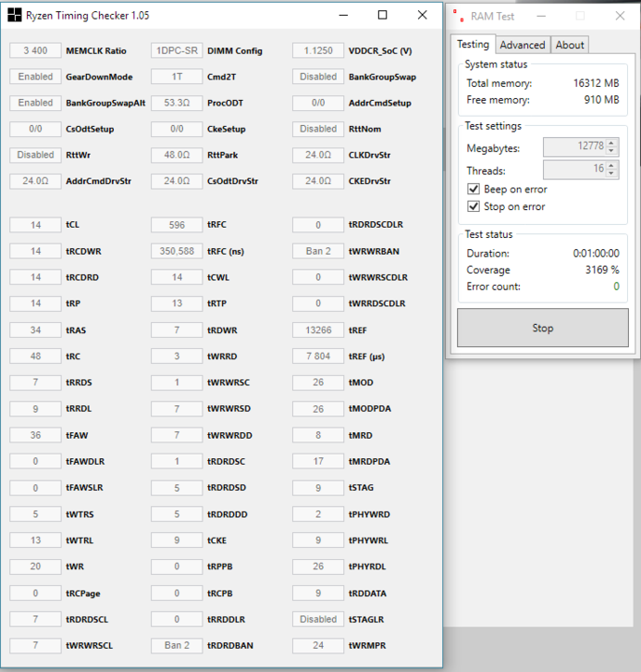This screenshot has height=672, width=641.
Task: Click the tMRDPDA value 17
Action: coord(318,461)
